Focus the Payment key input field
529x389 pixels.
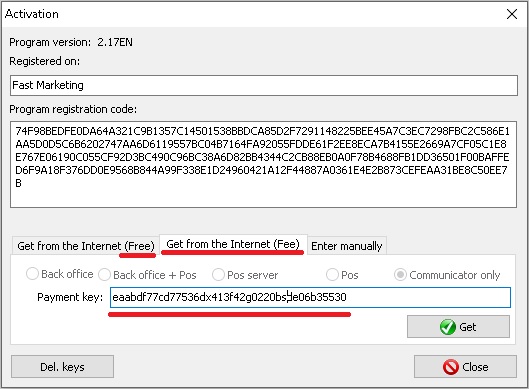tap(310, 297)
